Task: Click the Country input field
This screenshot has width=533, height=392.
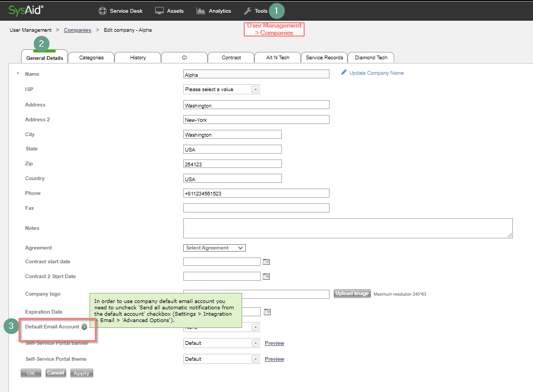Action: tap(233, 179)
